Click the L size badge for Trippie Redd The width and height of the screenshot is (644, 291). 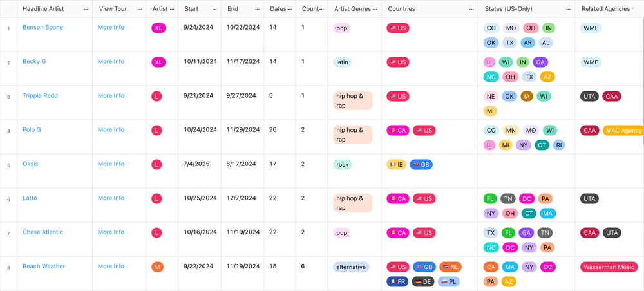[156, 97]
